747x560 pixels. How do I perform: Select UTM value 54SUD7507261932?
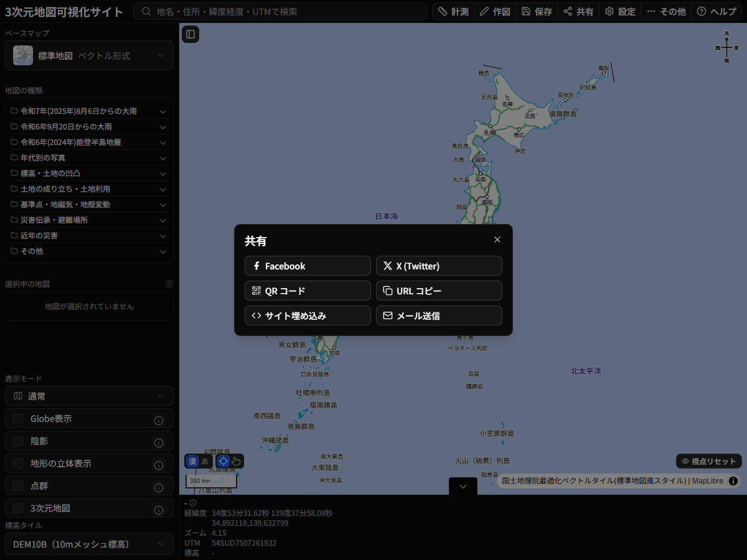point(244,543)
